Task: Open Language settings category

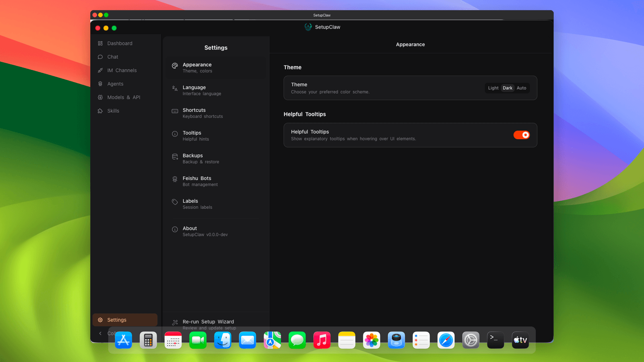Action: [x=216, y=90]
